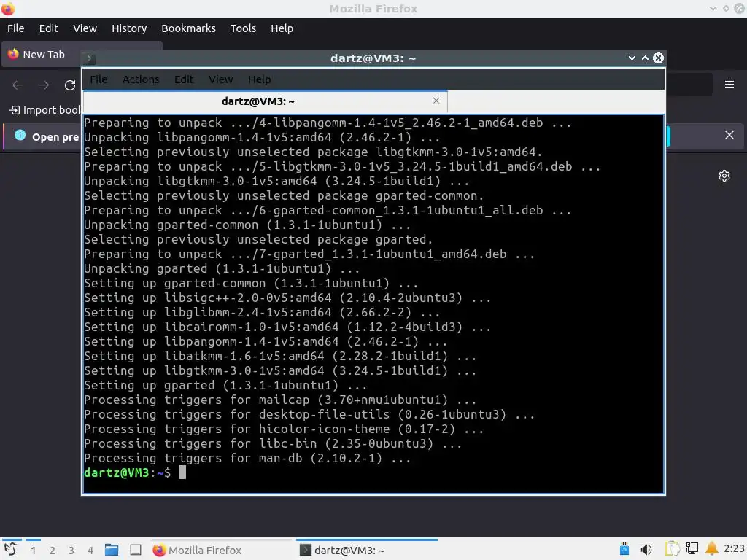Select the dartz@VM3: ~ terminal tab

[266, 101]
